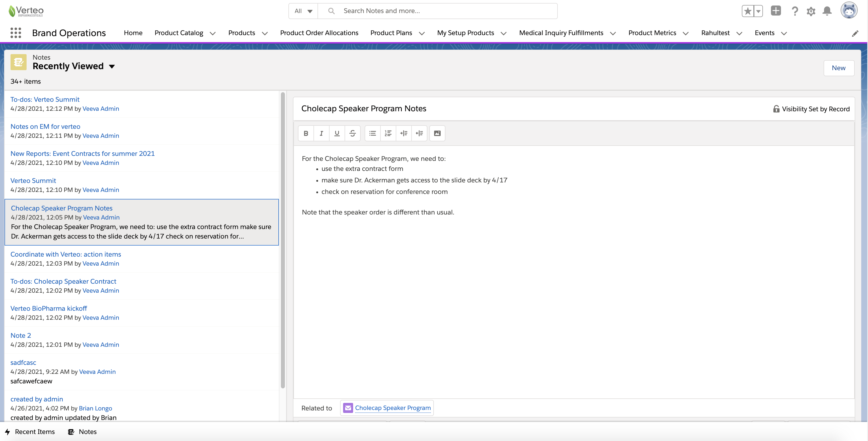Go to the Home tab
The height and width of the screenshot is (441, 868).
133,33
